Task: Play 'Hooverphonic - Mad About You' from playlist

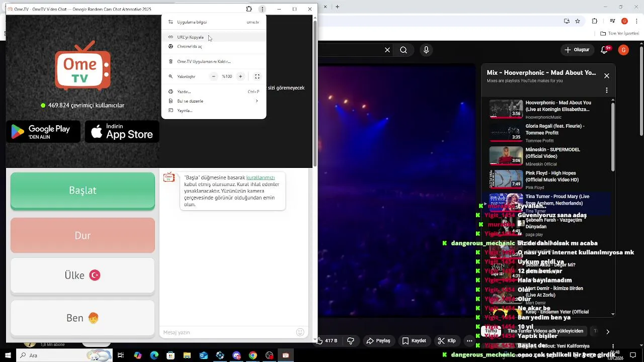Action: click(x=546, y=109)
